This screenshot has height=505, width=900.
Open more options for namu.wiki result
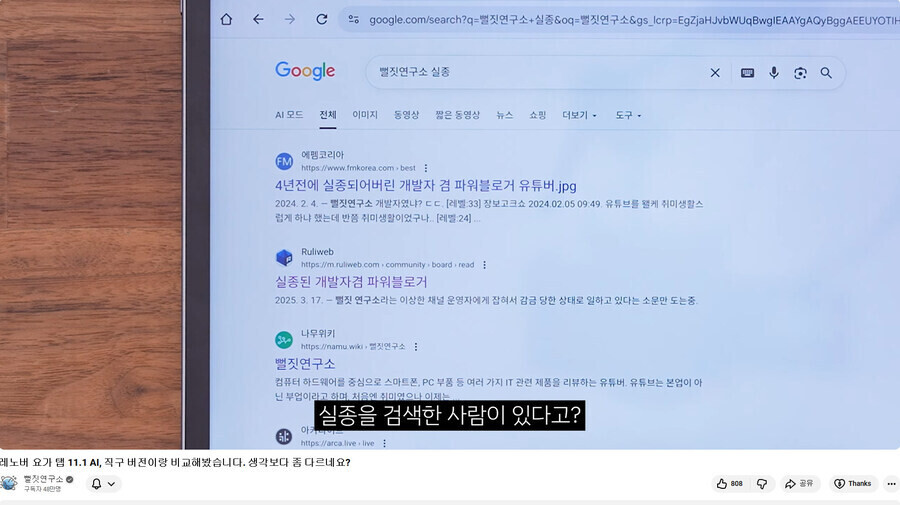(416, 347)
